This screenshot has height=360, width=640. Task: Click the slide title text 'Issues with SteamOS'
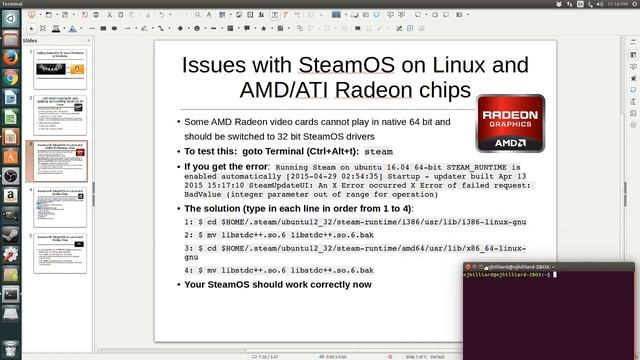tap(288, 65)
